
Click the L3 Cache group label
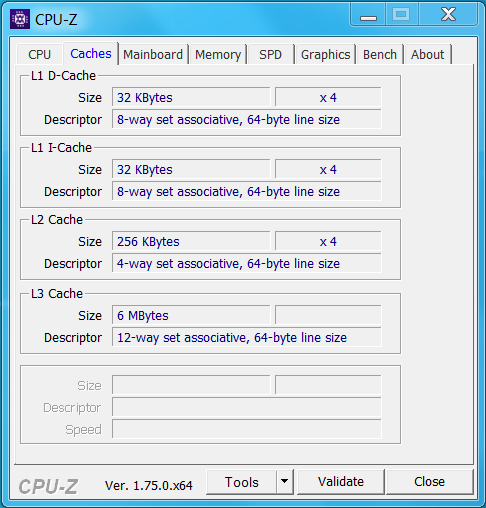[x=57, y=294]
